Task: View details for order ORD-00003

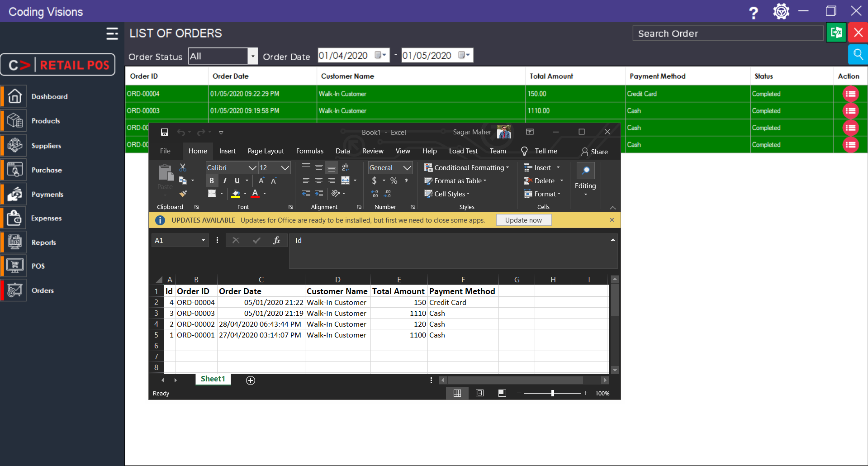Action: coord(850,111)
